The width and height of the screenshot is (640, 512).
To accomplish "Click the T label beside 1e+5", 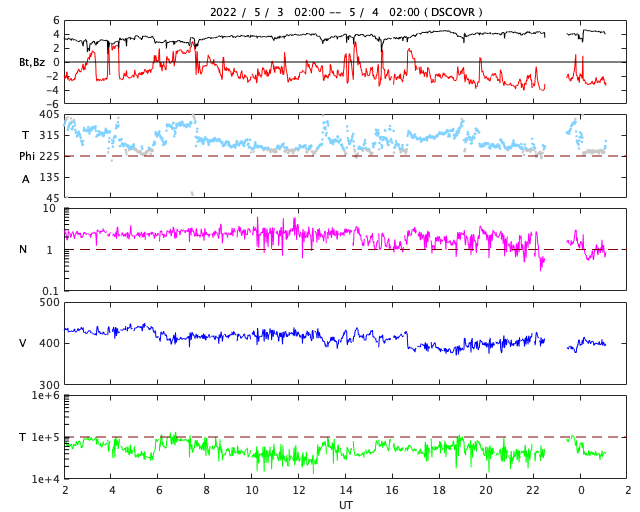I will coord(22,437).
